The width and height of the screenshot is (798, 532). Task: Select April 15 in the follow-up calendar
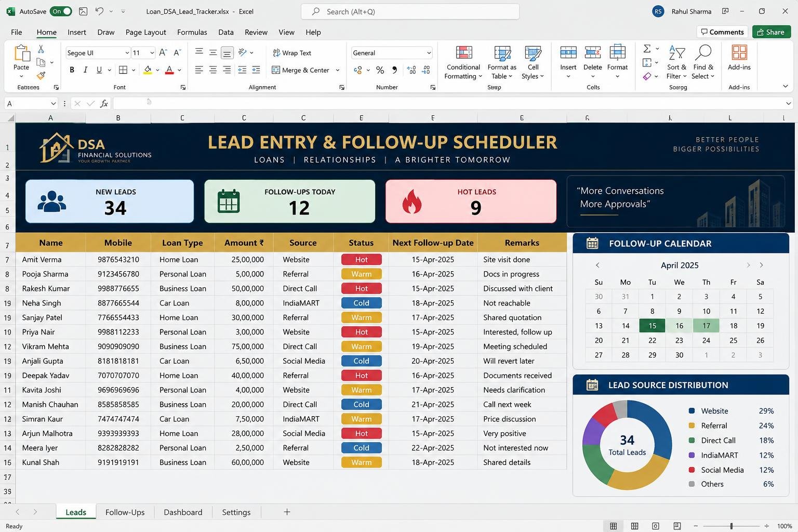[x=652, y=326]
